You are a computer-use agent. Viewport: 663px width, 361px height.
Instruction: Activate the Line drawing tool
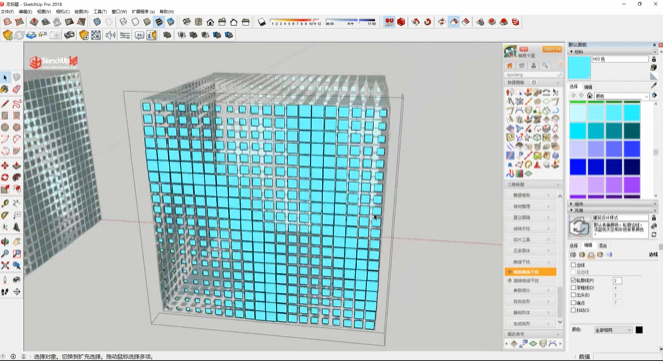point(5,104)
